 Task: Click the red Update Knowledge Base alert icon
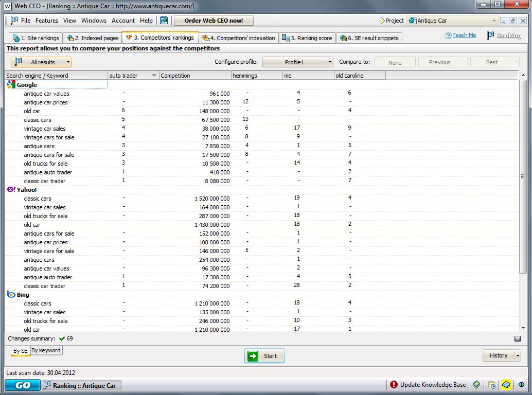pyautogui.click(x=394, y=385)
